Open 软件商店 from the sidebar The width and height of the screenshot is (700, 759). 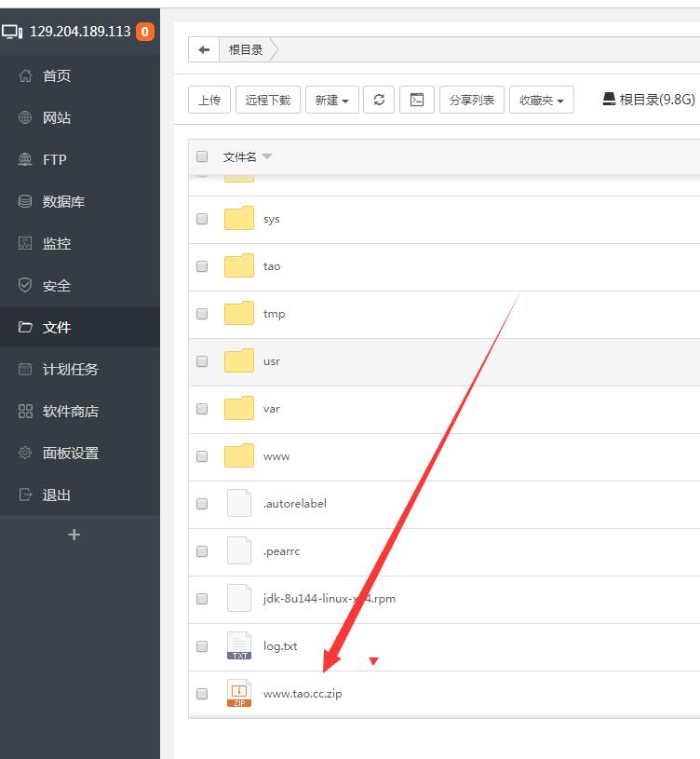[x=70, y=411]
